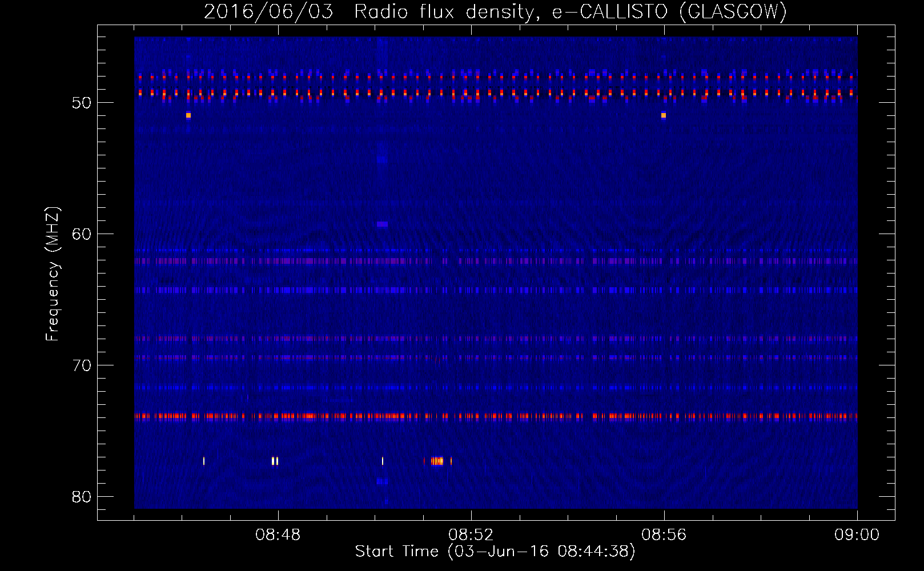Click the double white burst before 08:48
Viewport: 924px width, 571px height.
click(275, 461)
